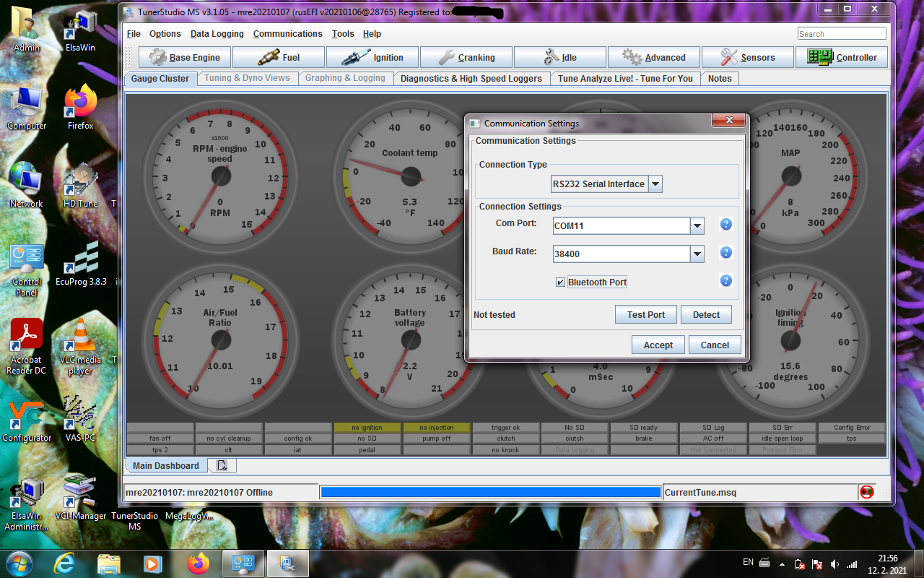This screenshot has height=578, width=924.
Task: Open Windows Explorer from taskbar
Action: (108, 563)
